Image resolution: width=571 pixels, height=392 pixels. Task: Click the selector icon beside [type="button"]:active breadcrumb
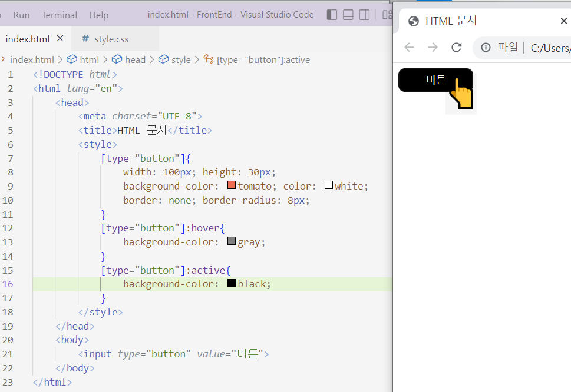coord(209,59)
